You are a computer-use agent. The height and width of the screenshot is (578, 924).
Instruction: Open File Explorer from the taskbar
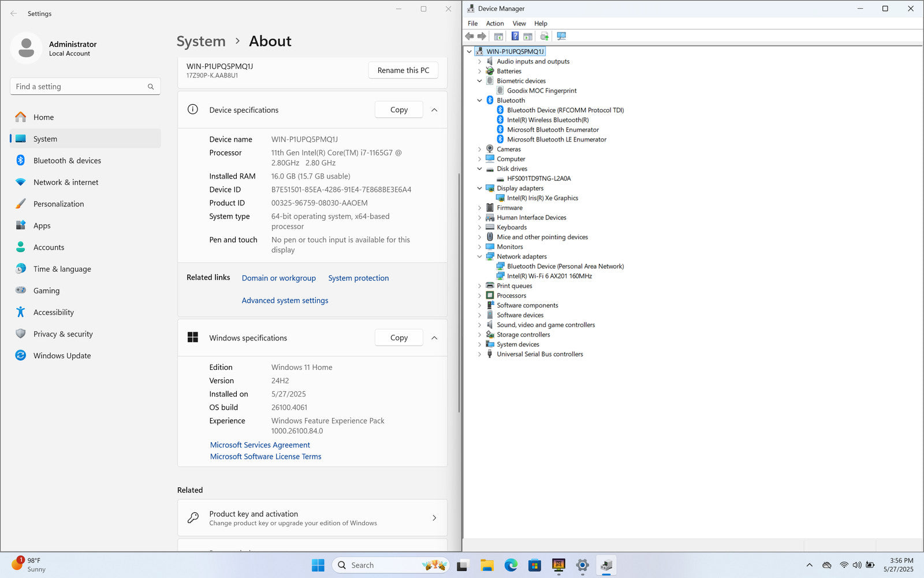pyautogui.click(x=487, y=565)
